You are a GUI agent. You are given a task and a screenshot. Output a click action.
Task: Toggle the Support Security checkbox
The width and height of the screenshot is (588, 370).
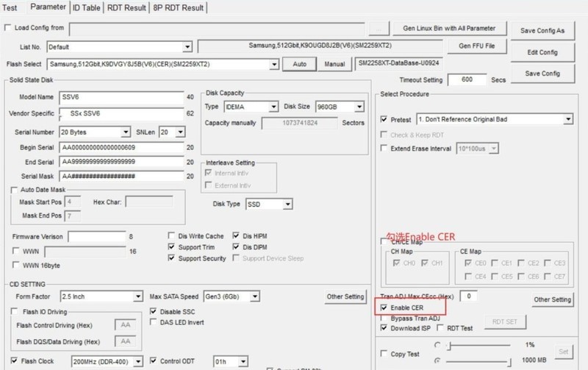171,258
